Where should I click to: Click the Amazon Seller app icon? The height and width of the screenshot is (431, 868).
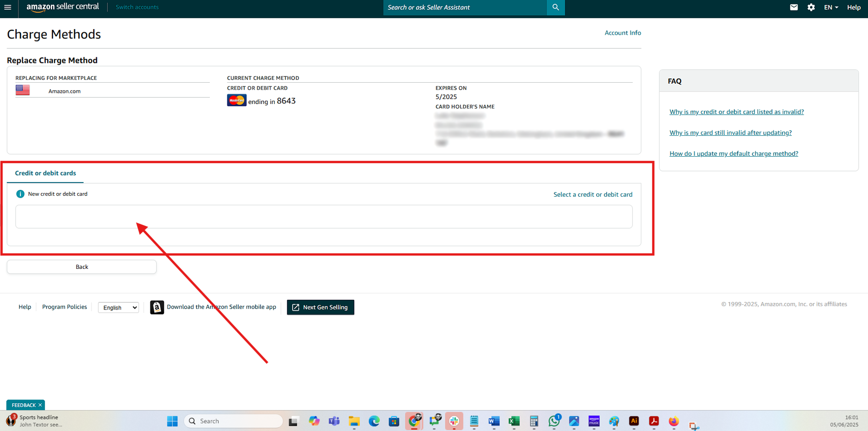point(157,307)
